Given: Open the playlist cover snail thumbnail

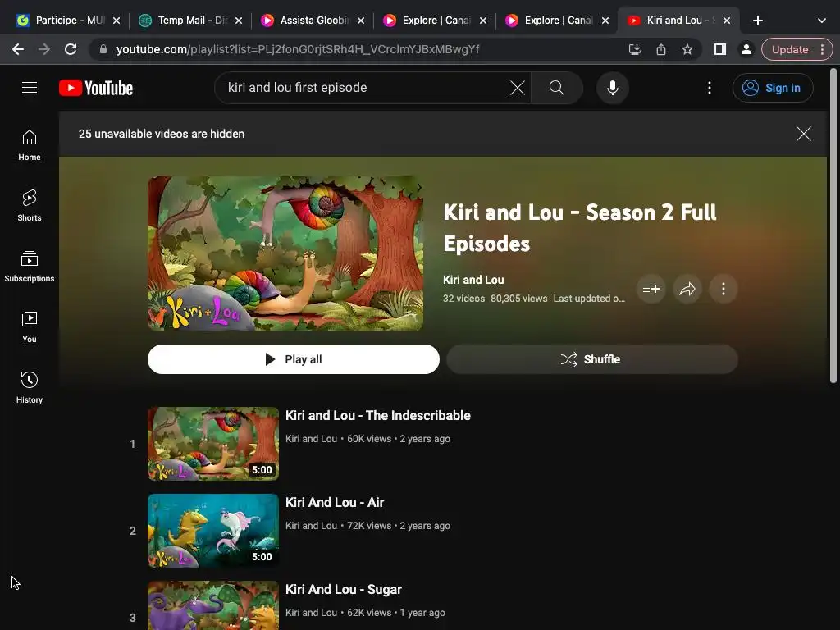Looking at the screenshot, I should click(x=285, y=253).
